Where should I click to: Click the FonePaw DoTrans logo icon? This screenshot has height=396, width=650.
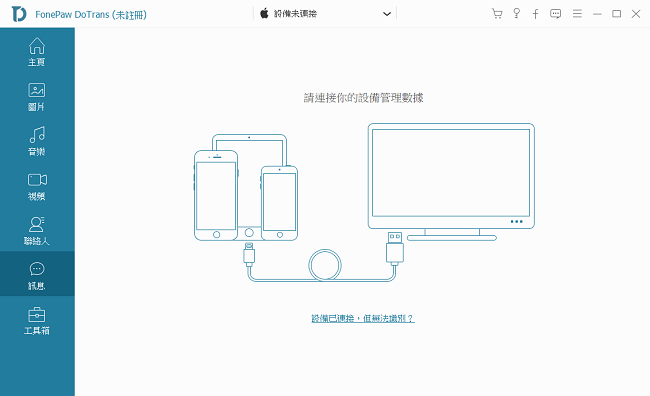pos(19,14)
